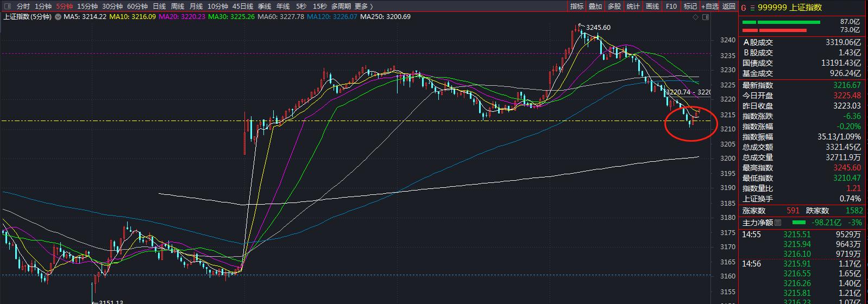Click the 涨家数 591 count
Image resolution: width=868 pixels, height=304 pixels.
point(792,211)
